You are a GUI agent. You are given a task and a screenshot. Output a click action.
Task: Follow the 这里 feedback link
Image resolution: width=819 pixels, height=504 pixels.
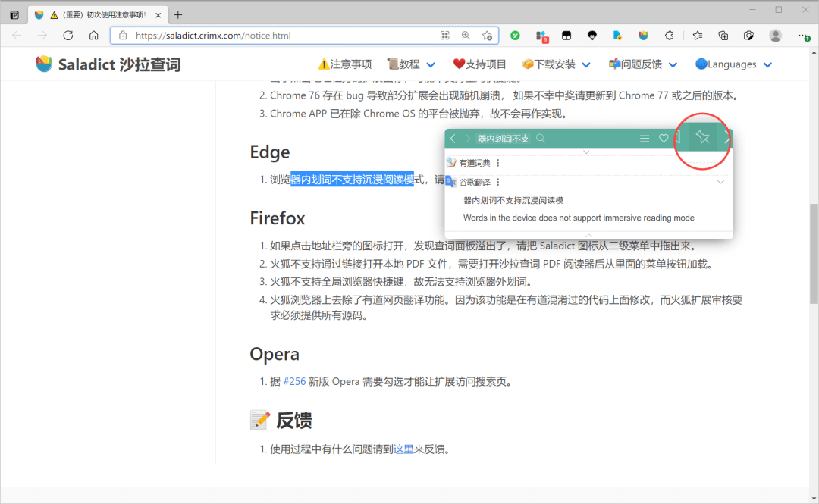(x=403, y=449)
